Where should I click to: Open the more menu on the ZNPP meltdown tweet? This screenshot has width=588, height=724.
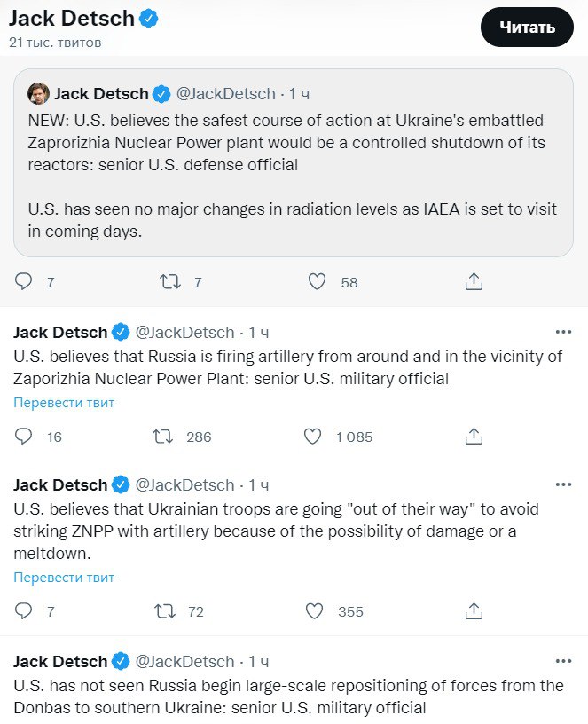tap(563, 484)
